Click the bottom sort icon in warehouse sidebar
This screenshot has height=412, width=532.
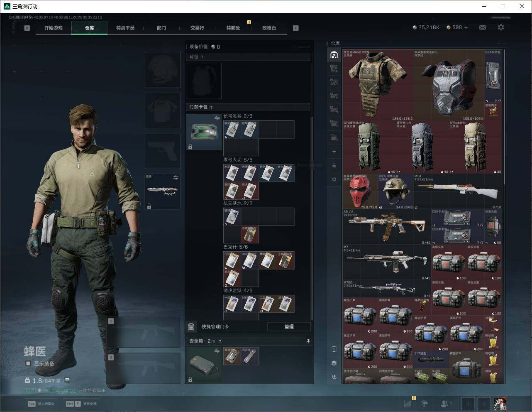point(334,377)
